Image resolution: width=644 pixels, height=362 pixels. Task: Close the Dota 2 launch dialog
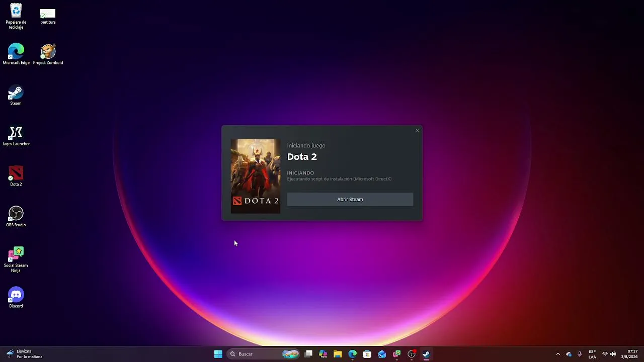[417, 131]
